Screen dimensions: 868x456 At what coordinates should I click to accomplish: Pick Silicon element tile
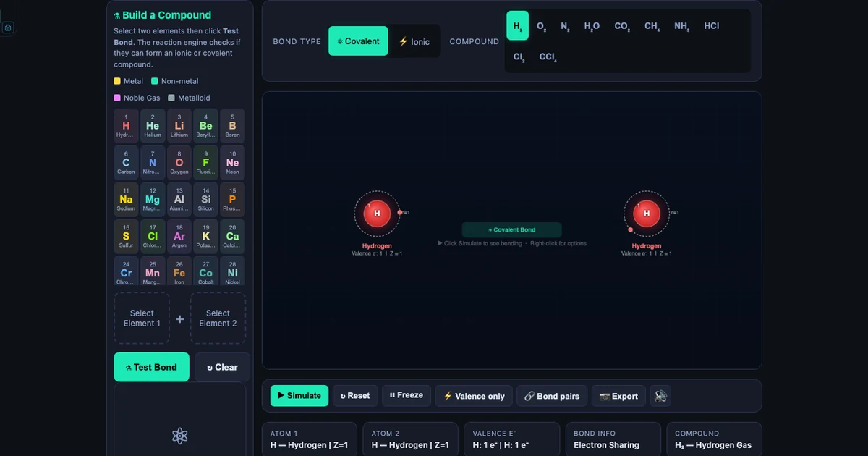click(x=206, y=200)
